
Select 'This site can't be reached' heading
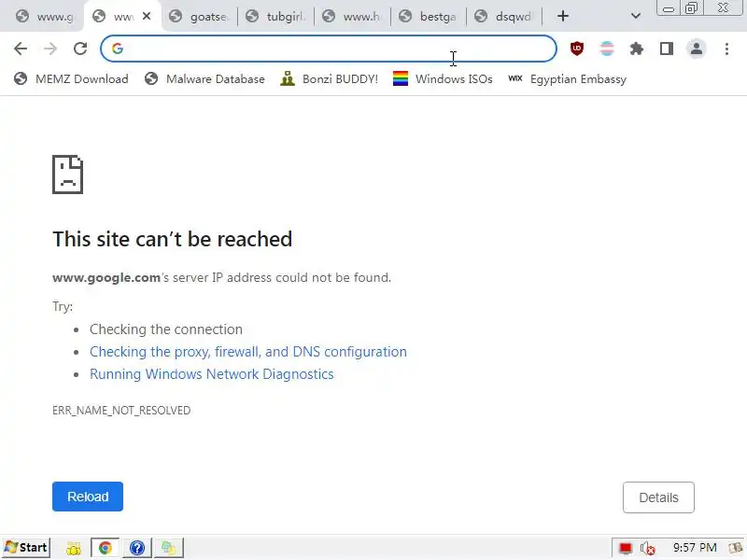click(173, 239)
